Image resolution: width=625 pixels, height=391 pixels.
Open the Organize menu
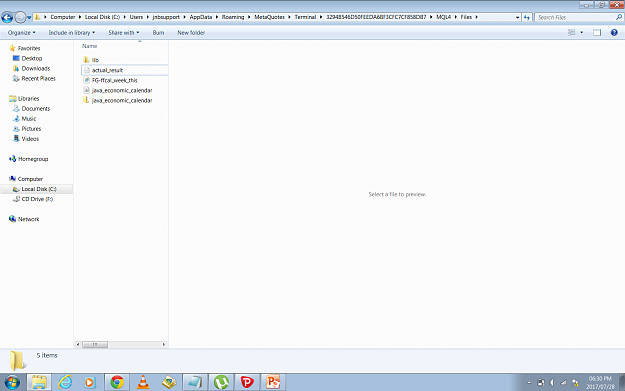coord(22,33)
